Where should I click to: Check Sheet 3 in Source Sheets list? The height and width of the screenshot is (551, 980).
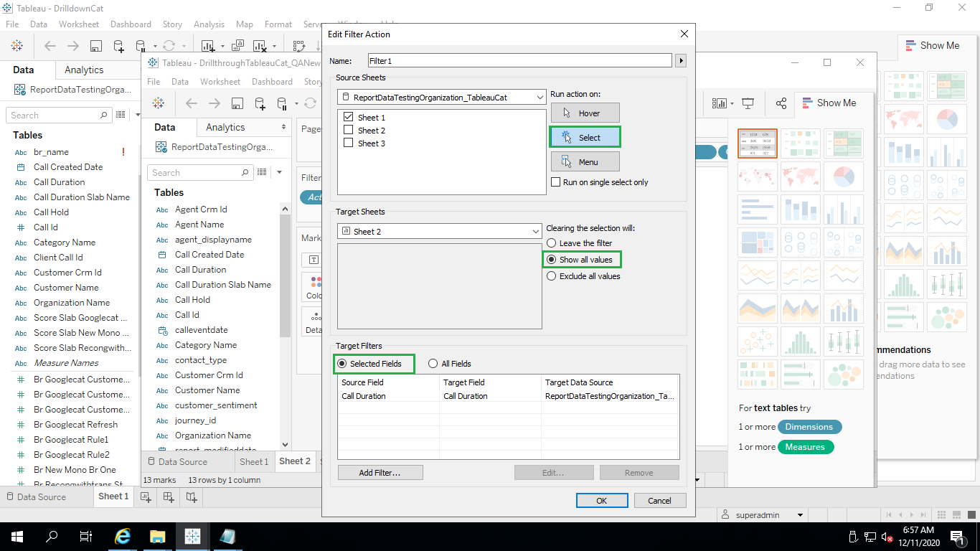(x=349, y=143)
